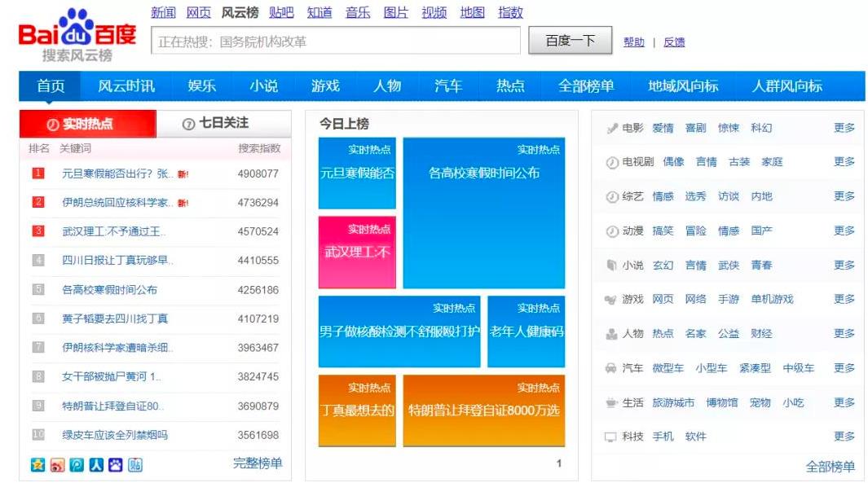Open the 网页 top link
Viewport: 868px width, 483px height.
199,12
